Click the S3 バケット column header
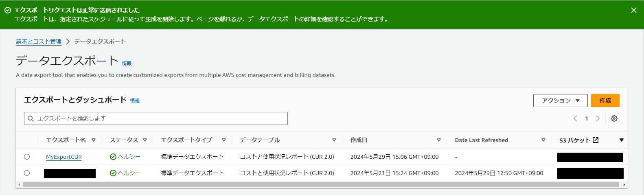Image resolution: width=644 pixels, height=195 pixels. point(575,140)
